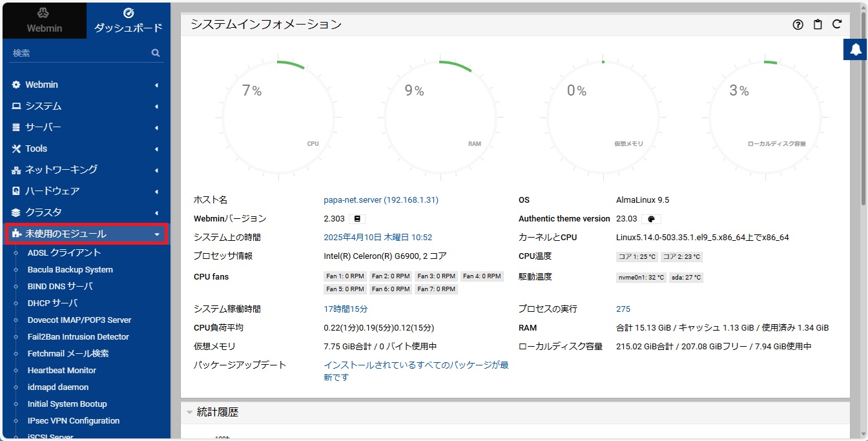Image resolution: width=868 pixels, height=441 pixels.
Task: Click the system time link
Action: 378,238
